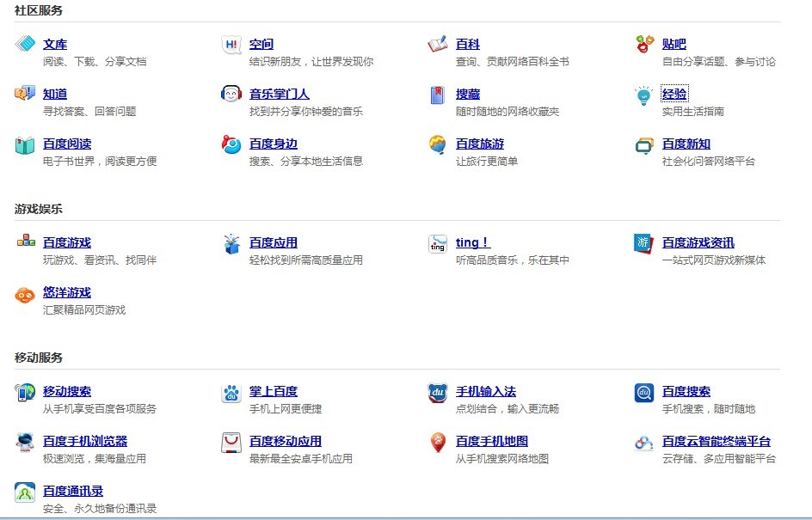Click the 移动服务 section heading

pyautogui.click(x=39, y=358)
